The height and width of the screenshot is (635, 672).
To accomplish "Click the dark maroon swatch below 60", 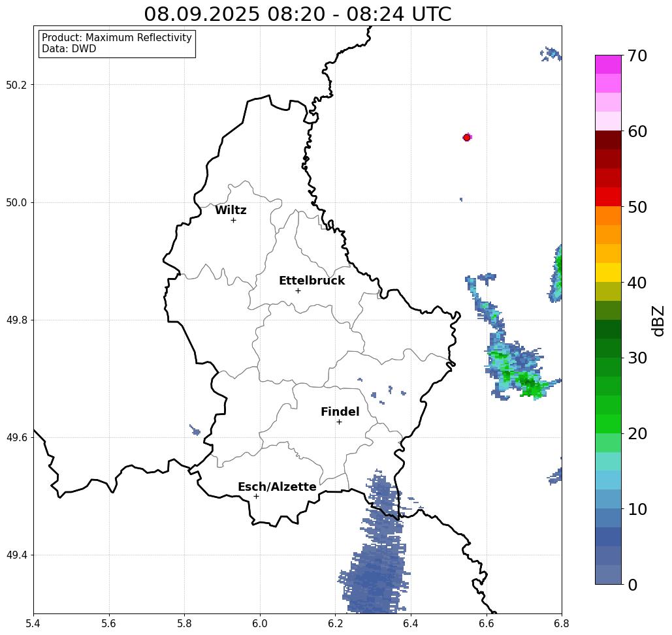I will (608, 140).
